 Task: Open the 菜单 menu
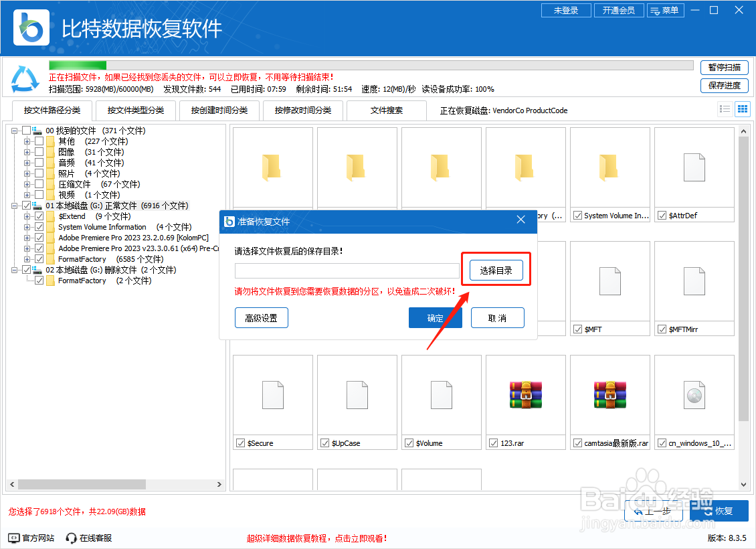pyautogui.click(x=665, y=10)
